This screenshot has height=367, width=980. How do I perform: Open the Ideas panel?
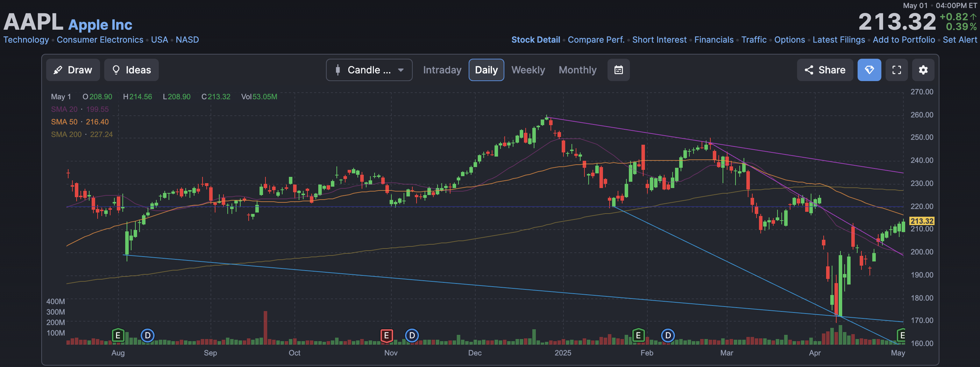[x=132, y=70]
